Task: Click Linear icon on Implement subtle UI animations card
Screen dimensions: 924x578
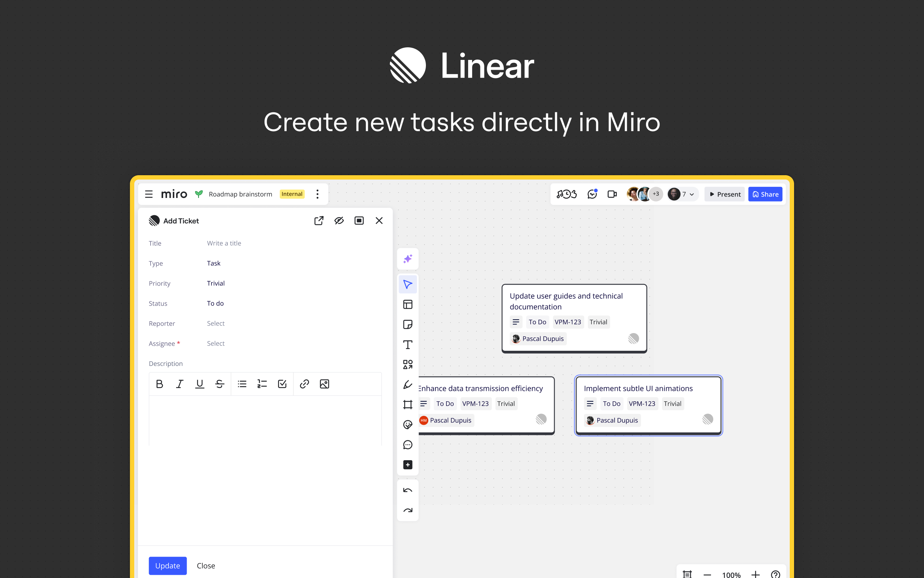Action: point(707,419)
